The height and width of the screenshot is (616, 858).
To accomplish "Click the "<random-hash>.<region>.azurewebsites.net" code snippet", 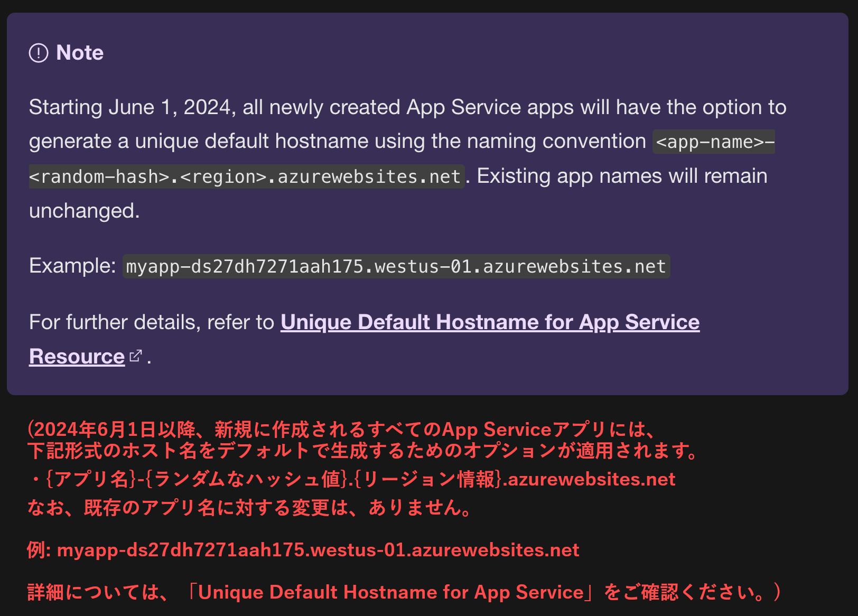I will click(x=246, y=176).
